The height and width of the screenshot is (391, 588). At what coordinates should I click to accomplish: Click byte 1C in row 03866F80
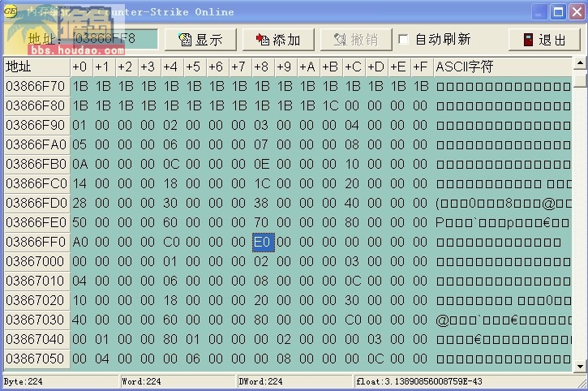pos(330,105)
